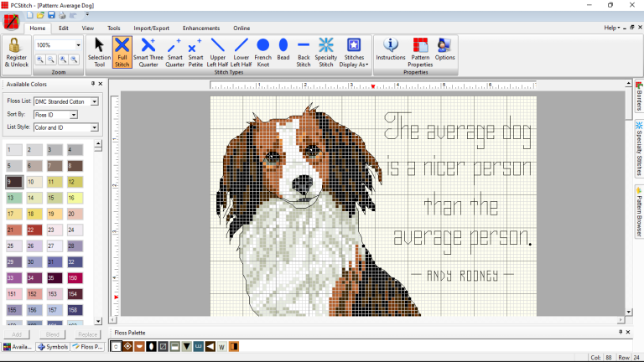Expand the Sort By dropdown
This screenshot has width=644, height=362.
pos(74,114)
